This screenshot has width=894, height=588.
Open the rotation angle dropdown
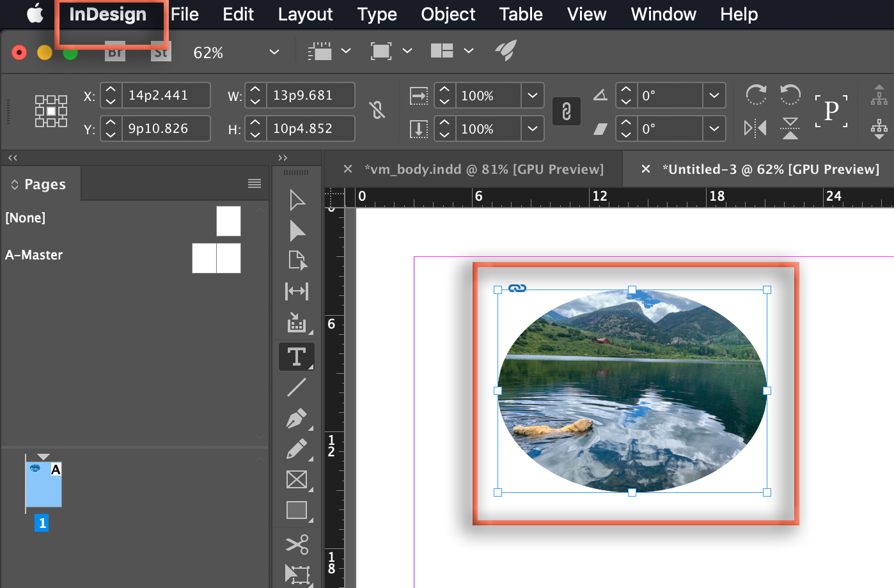point(714,95)
